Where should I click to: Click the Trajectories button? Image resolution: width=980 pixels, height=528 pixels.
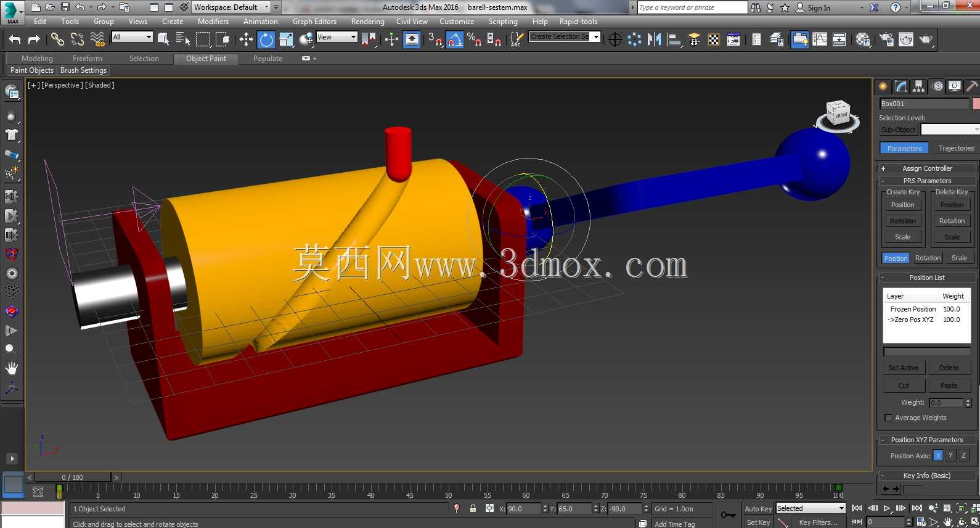tap(956, 148)
